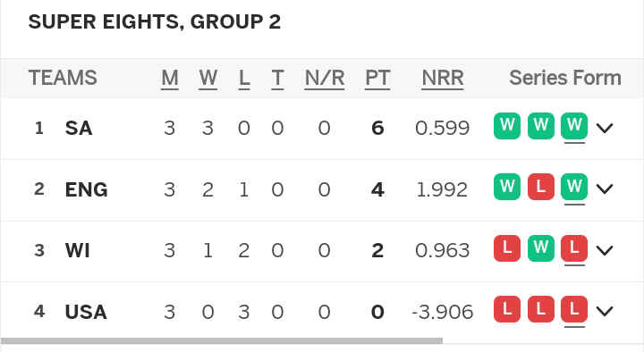Click USA's middle red L form badge
Viewport: 644px width, 352px height.
coord(540,309)
